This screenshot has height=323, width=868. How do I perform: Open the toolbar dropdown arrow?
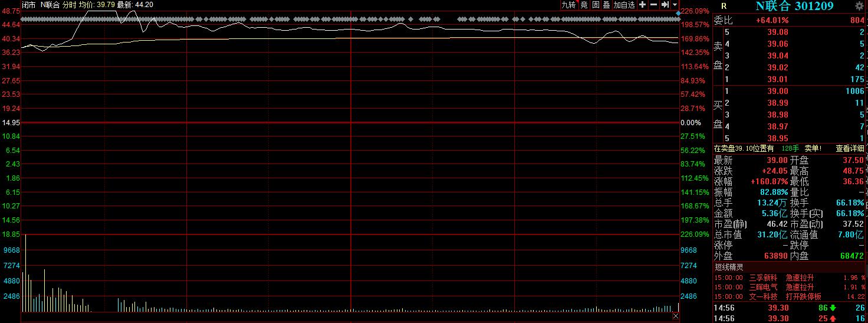(x=675, y=5)
